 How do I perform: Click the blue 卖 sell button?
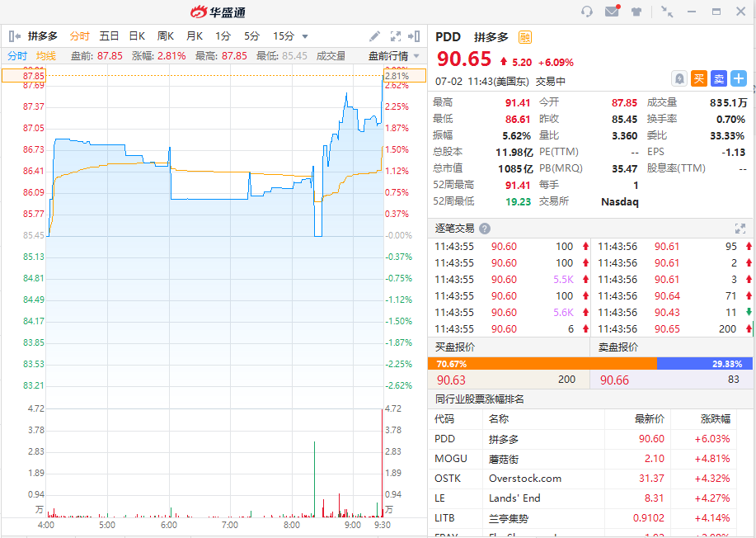pos(718,78)
